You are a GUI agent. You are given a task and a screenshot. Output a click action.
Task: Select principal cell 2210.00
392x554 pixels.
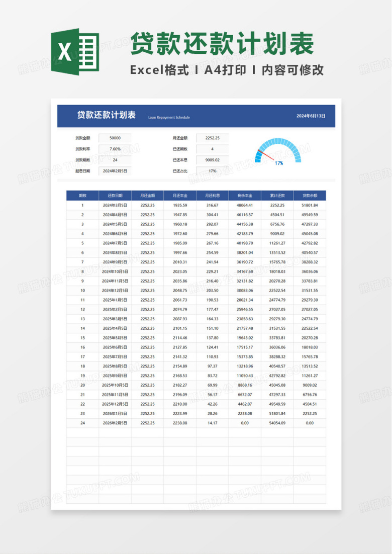(x=180, y=404)
